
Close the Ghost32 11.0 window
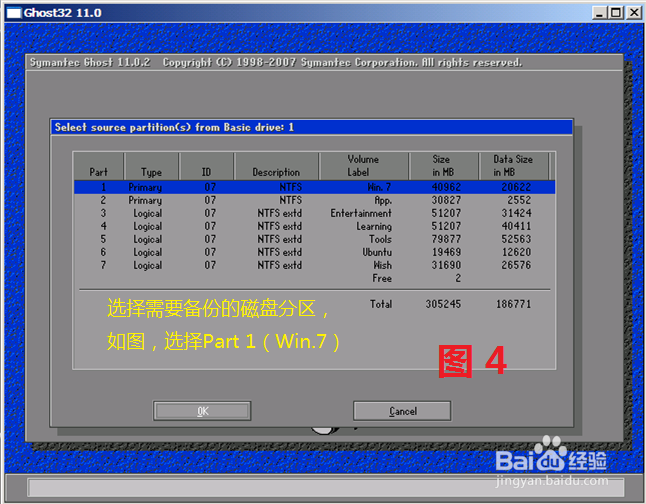click(x=634, y=13)
